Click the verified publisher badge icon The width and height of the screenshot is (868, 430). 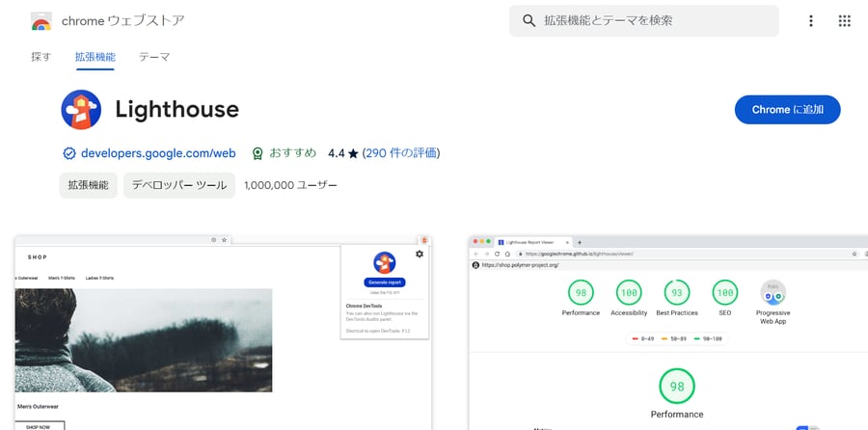69,153
